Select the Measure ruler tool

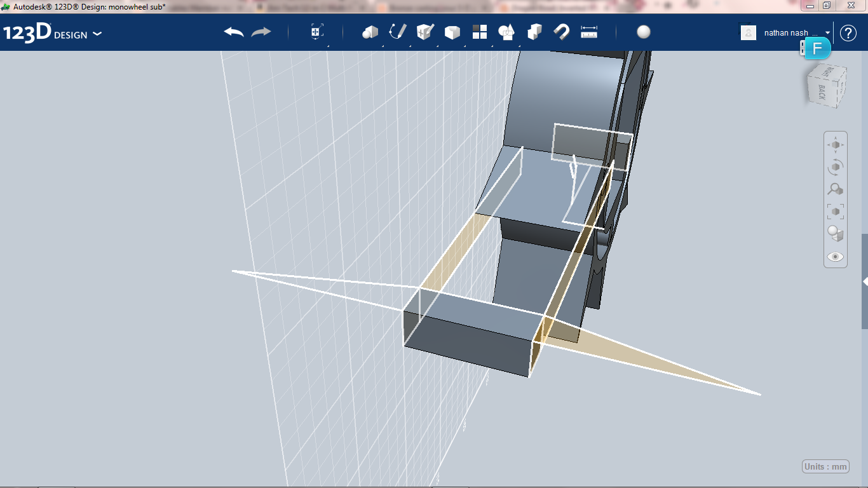coord(589,32)
